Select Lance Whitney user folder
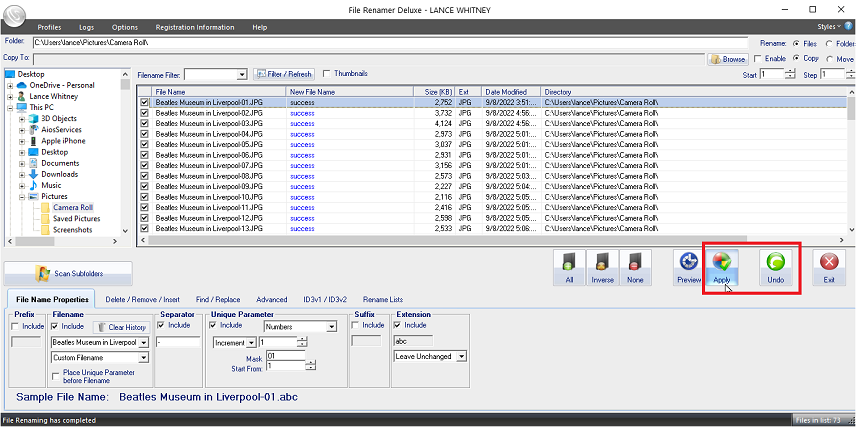856x427 pixels. tap(54, 96)
